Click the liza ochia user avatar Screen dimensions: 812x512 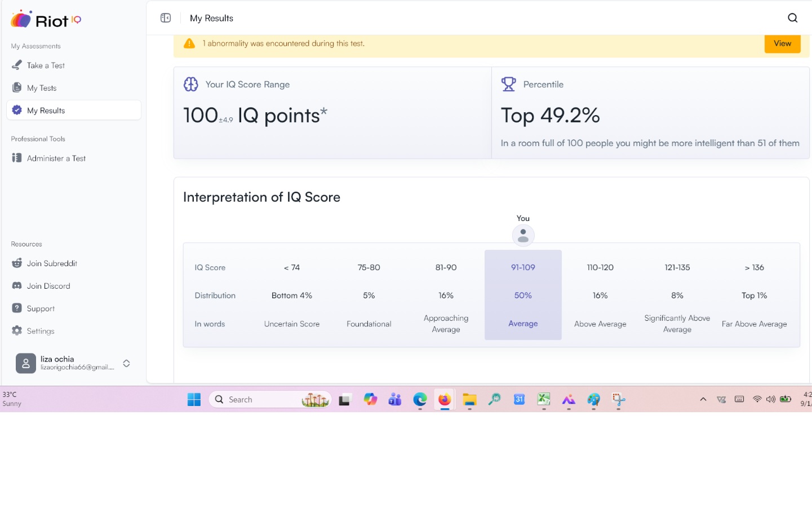click(26, 364)
